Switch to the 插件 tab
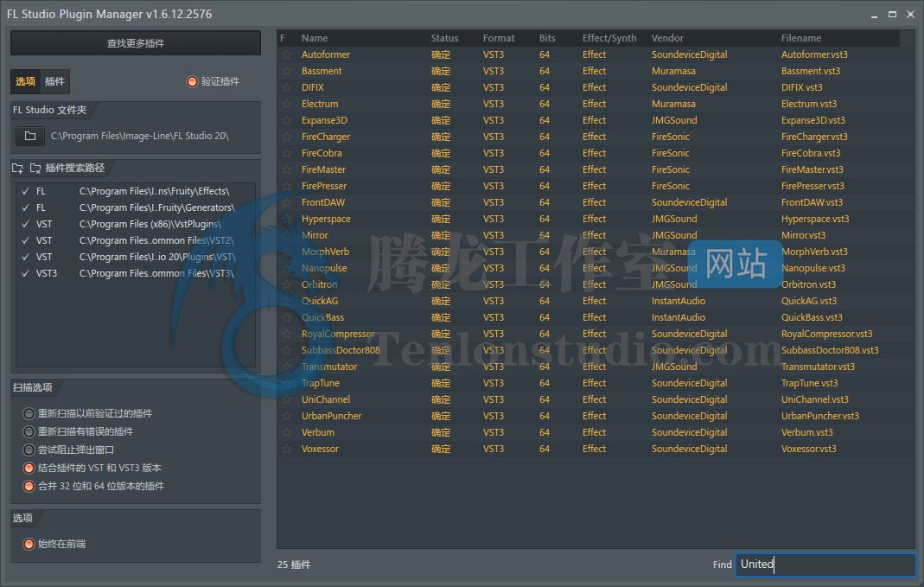 (54, 81)
